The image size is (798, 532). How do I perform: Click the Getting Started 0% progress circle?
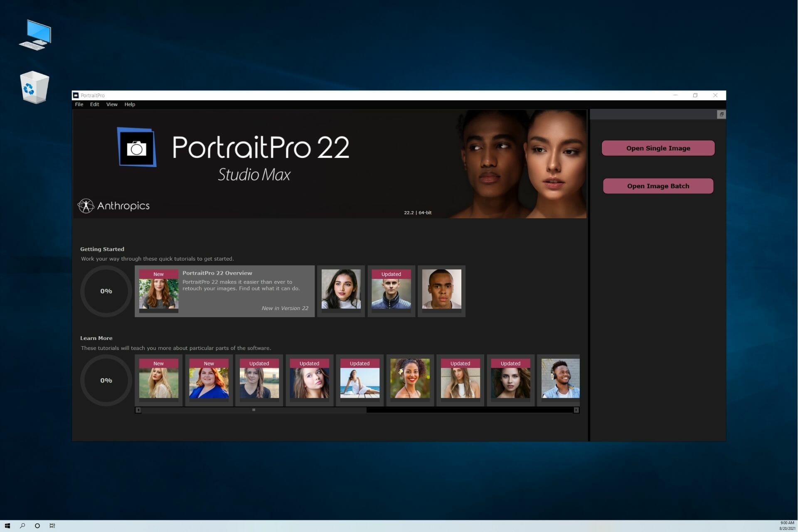(106, 291)
